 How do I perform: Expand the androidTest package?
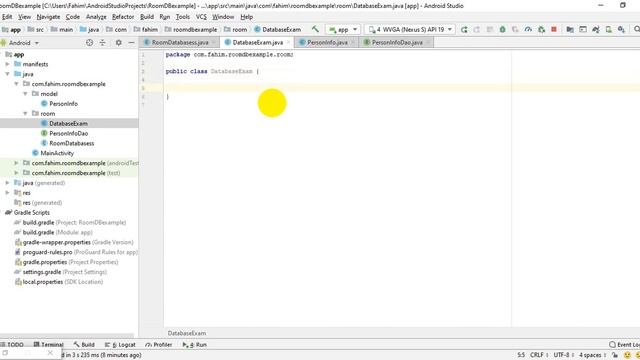[16, 163]
